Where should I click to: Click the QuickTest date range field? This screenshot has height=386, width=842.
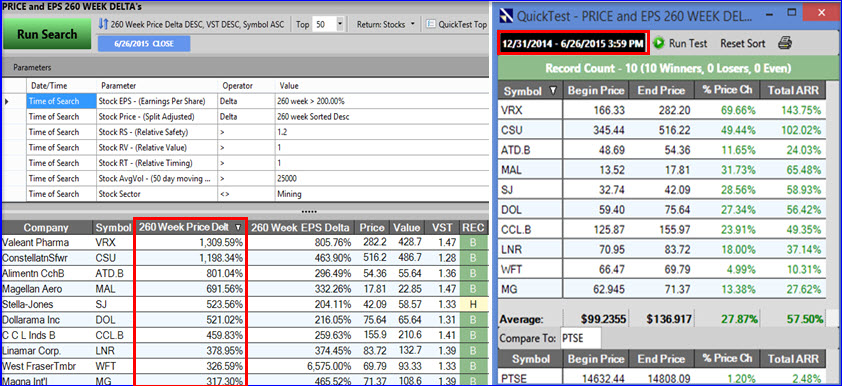572,43
